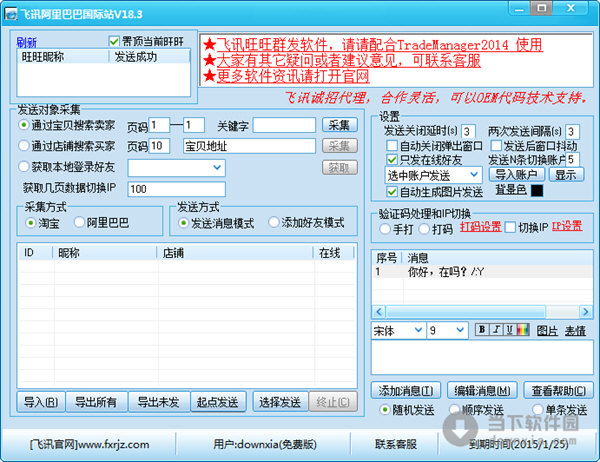Screen dimensions: 600x462
Task: Select 通过店铺搜索买家 radio option
Action: click(x=24, y=146)
